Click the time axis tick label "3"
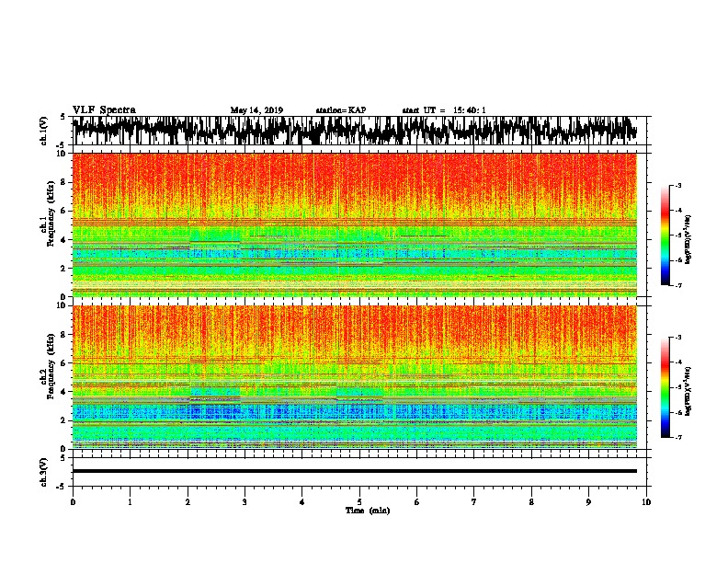 [245, 502]
